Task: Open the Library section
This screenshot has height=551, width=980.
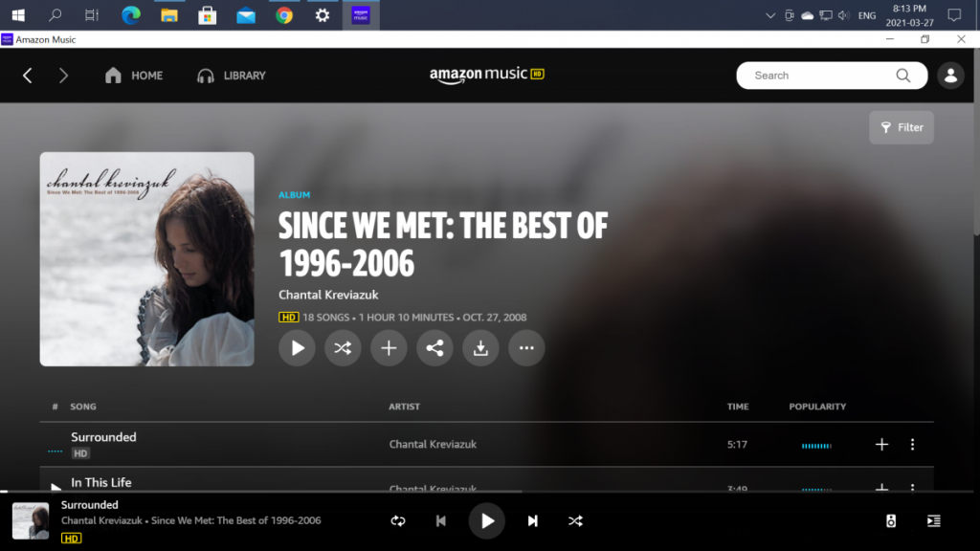Action: [232, 76]
